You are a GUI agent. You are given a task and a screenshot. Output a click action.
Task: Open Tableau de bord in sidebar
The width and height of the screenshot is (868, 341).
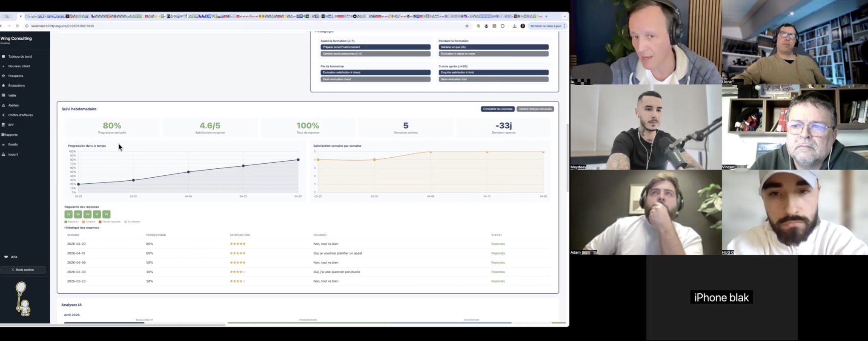coord(20,56)
